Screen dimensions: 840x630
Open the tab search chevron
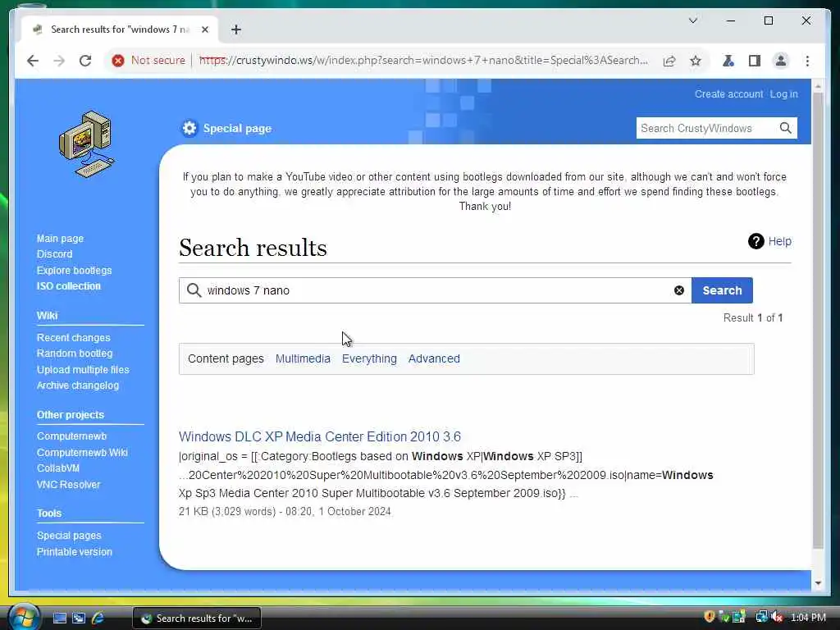tap(692, 21)
